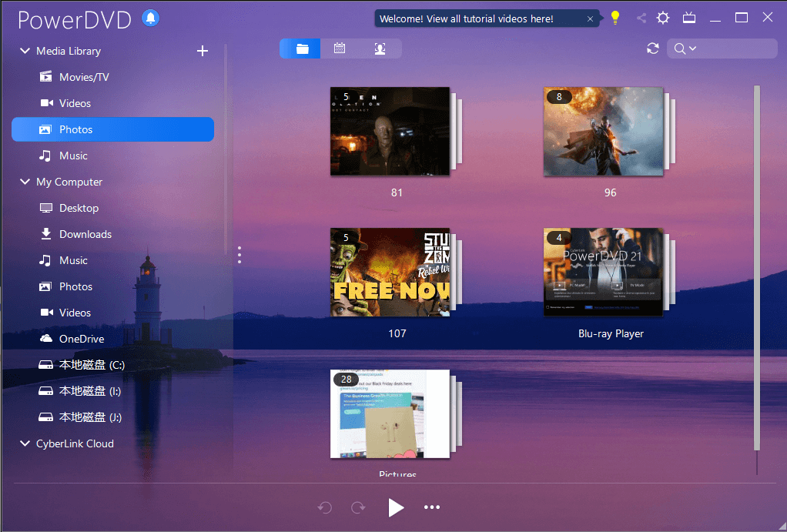
Task: Refresh the photo library view
Action: coord(652,48)
